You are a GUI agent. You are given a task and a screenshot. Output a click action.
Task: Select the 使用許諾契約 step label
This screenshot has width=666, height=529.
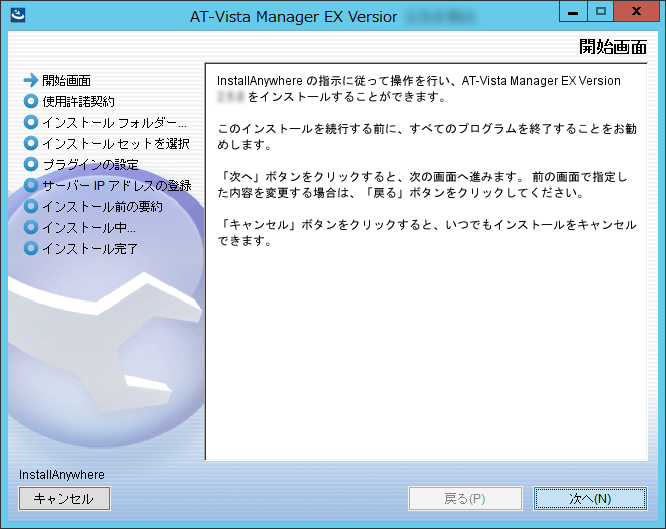pyautogui.click(x=79, y=101)
